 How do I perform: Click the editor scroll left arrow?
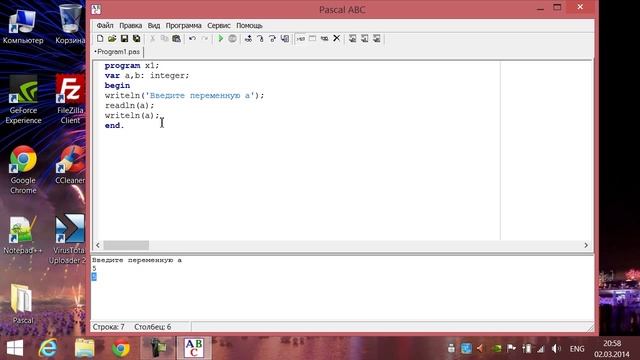pos(98,245)
